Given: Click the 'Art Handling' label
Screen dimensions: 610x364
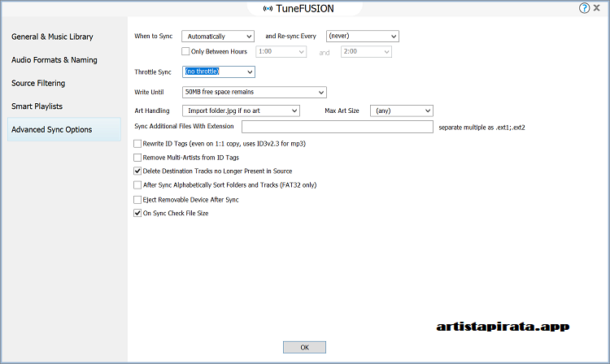Looking at the screenshot, I should click(x=152, y=110).
